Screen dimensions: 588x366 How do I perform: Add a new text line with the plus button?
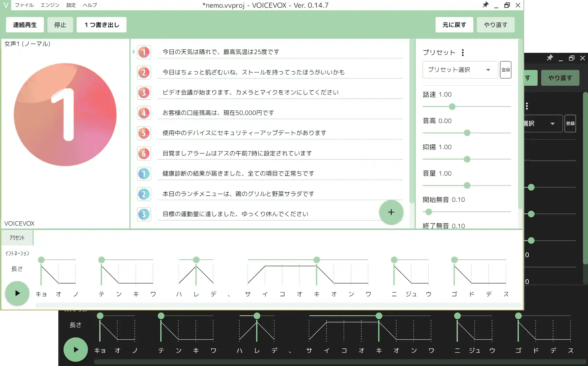coord(391,212)
